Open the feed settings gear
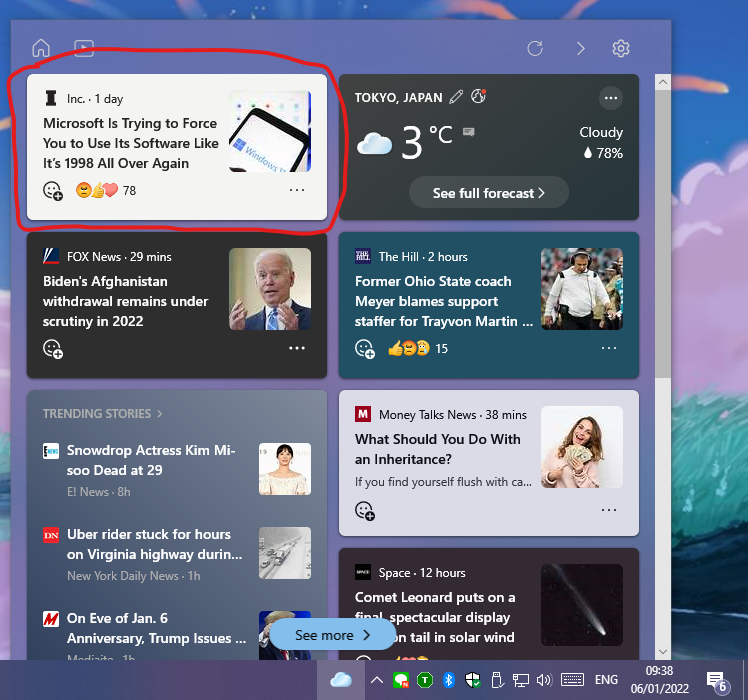 [621, 48]
